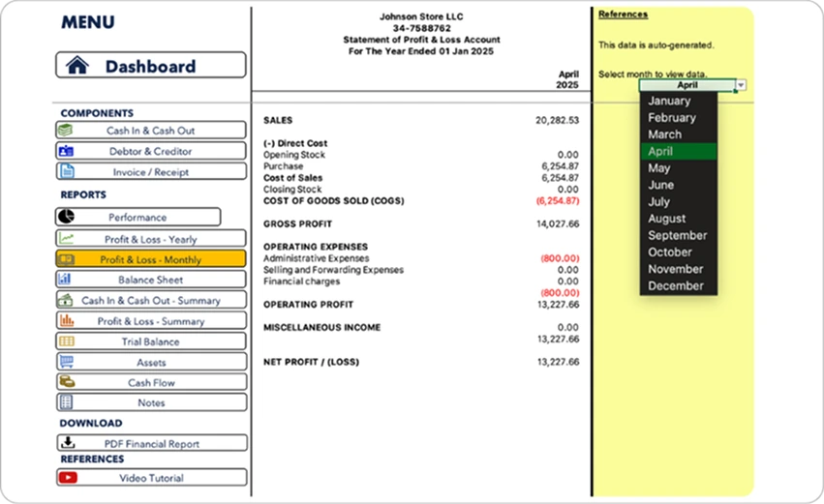Pick August from the month options
The height and width of the screenshot is (504, 824).
[x=667, y=219]
